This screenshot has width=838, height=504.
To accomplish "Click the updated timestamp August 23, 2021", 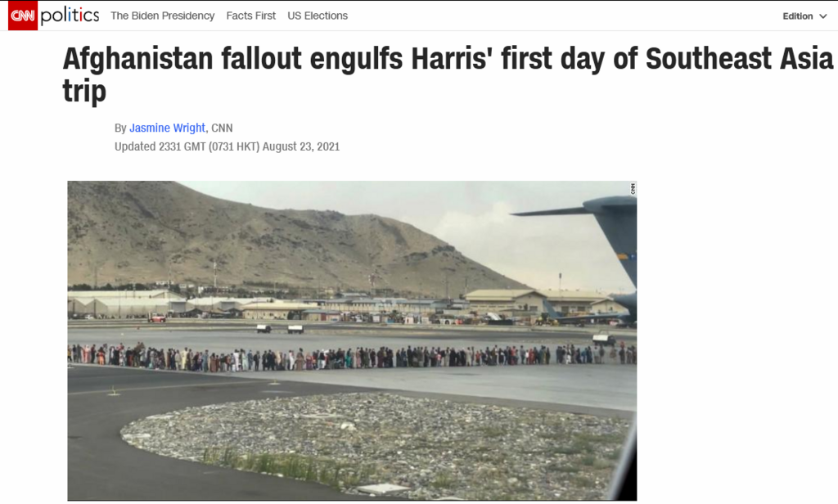I will coord(228,146).
